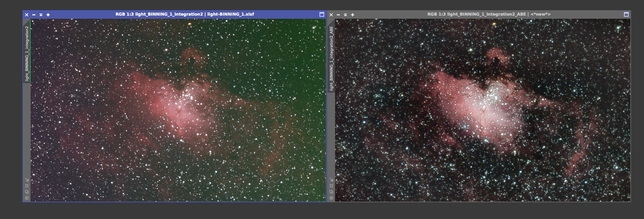Image resolution: width=644 pixels, height=219 pixels.
Task: Click the diagonal arrow icon in ABE window sidebar
Action: pyautogui.click(x=331, y=180)
